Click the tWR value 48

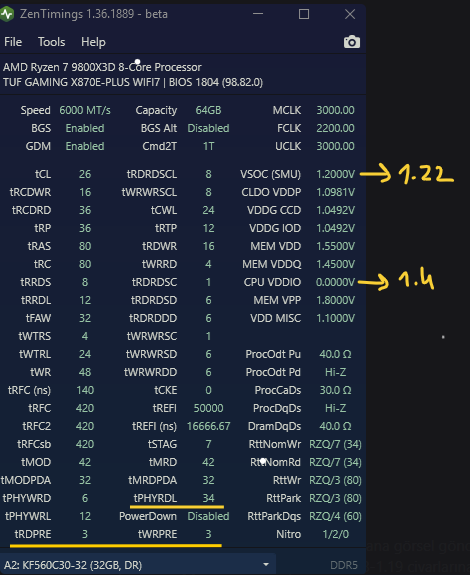point(85,372)
